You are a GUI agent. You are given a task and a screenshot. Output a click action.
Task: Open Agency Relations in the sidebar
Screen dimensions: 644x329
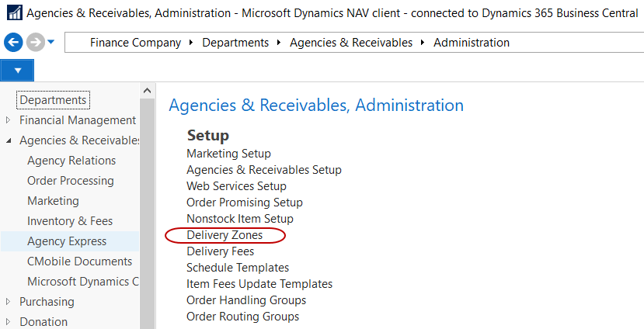(71, 161)
